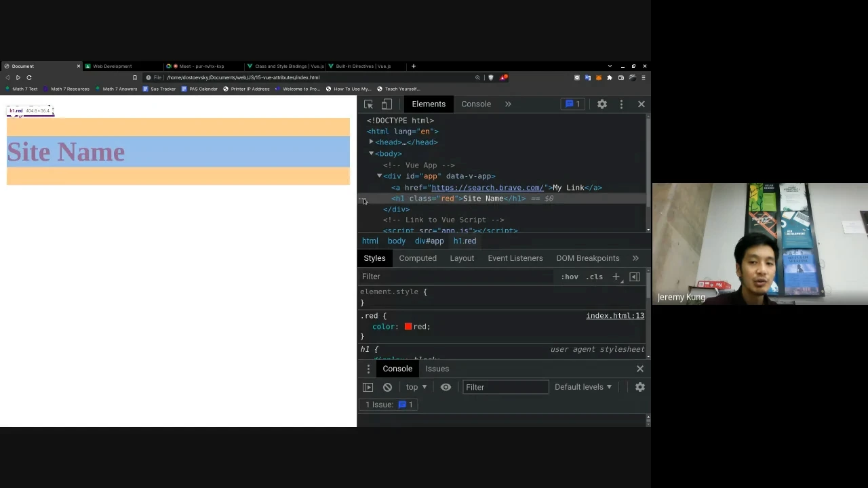Click the browser forward arrow
The width and height of the screenshot is (868, 488).
pyautogui.click(x=18, y=78)
